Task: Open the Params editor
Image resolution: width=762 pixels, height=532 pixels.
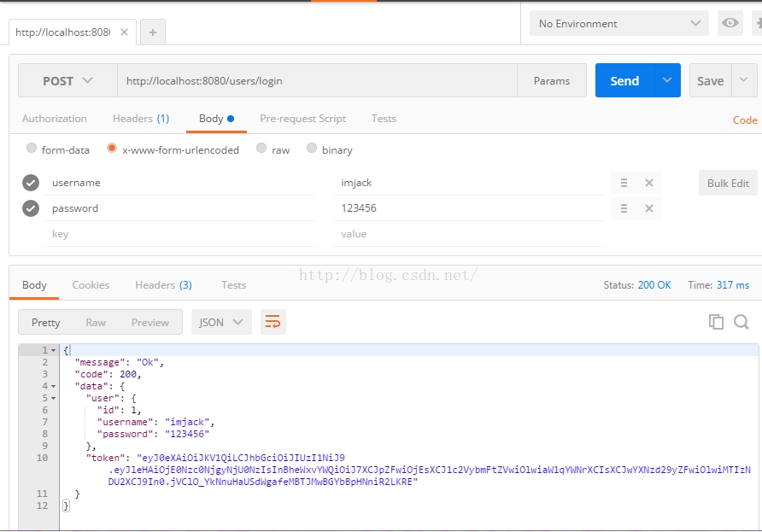Action: coord(552,80)
